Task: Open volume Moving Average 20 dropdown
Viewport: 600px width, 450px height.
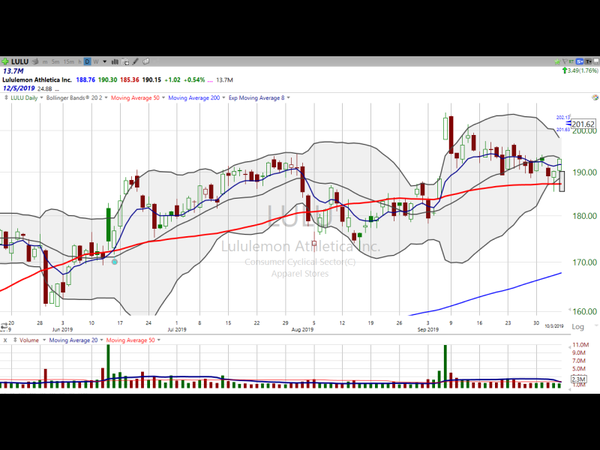Action: [101, 340]
